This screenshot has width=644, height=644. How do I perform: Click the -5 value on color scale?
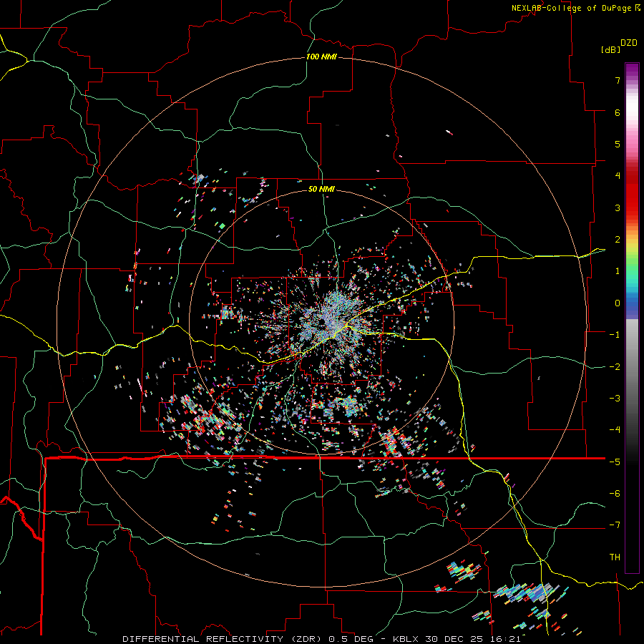click(615, 462)
